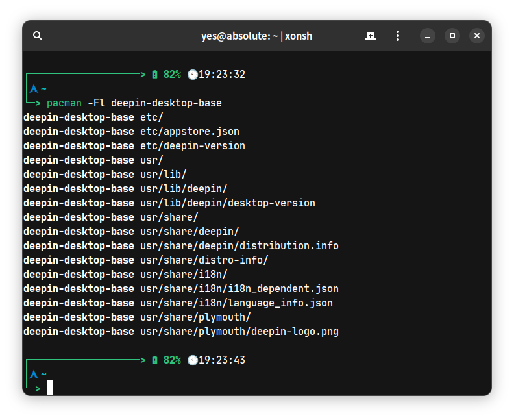
Task: Click the etc/deepin-version path
Action: click(x=193, y=146)
